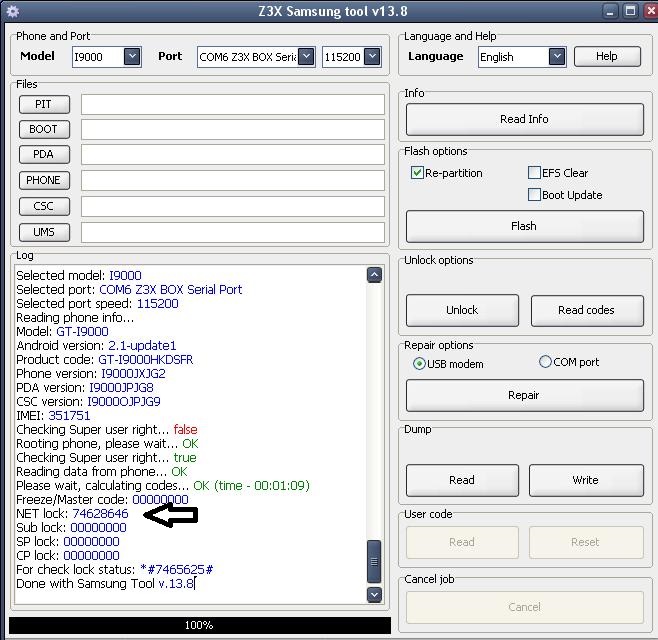Click the Product code GT-I9000HKDSFR text
This screenshot has width=658, height=640.
(x=146, y=360)
